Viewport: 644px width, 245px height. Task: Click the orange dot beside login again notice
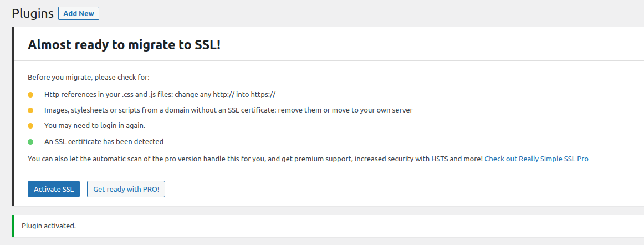pos(30,126)
